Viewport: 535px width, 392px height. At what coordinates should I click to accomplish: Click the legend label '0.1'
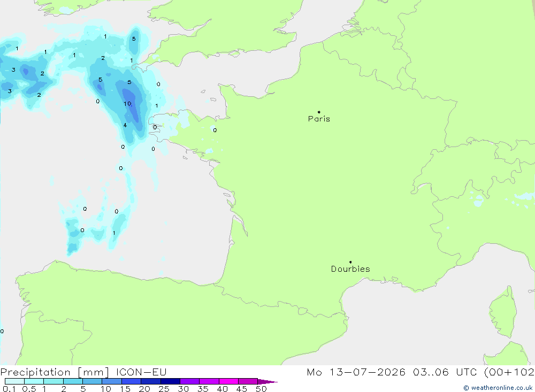pos(9,389)
